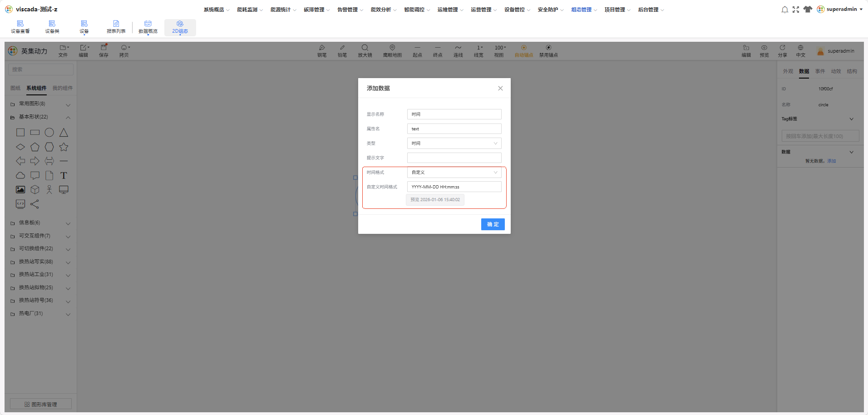Click the 添加 link under 数据

click(x=832, y=161)
